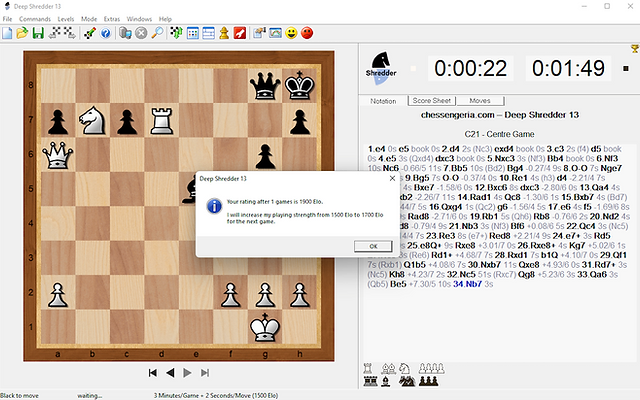Click the blue question mark help icon
This screenshot has height=400, width=640.
coord(106,33)
